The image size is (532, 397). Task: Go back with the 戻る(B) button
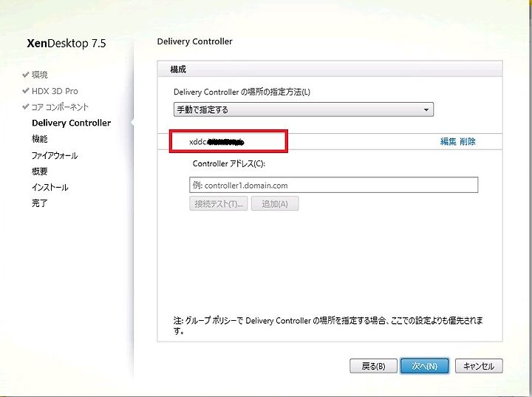click(373, 366)
